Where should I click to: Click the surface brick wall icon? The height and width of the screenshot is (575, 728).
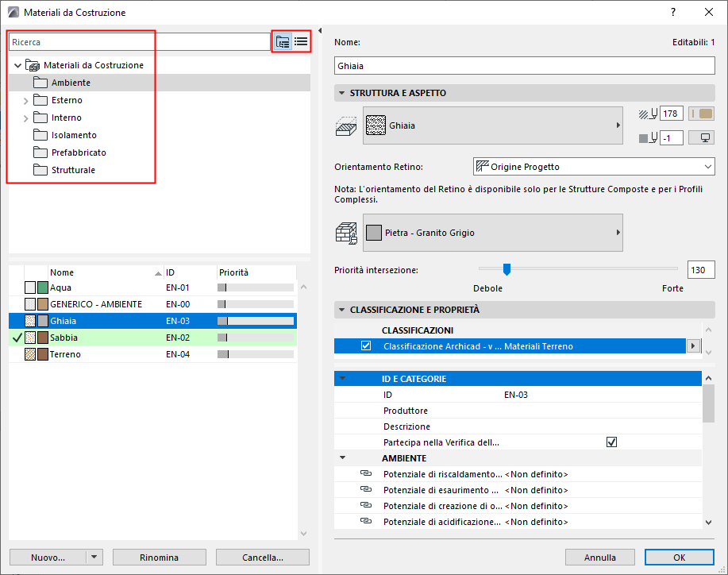pos(346,233)
